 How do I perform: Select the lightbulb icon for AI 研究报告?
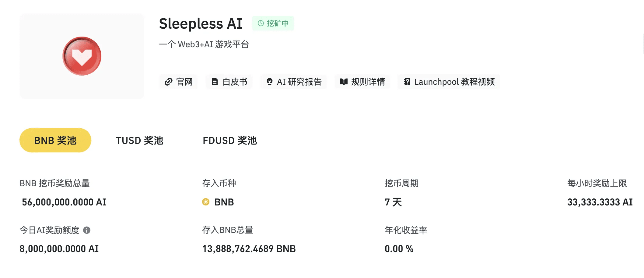[269, 82]
